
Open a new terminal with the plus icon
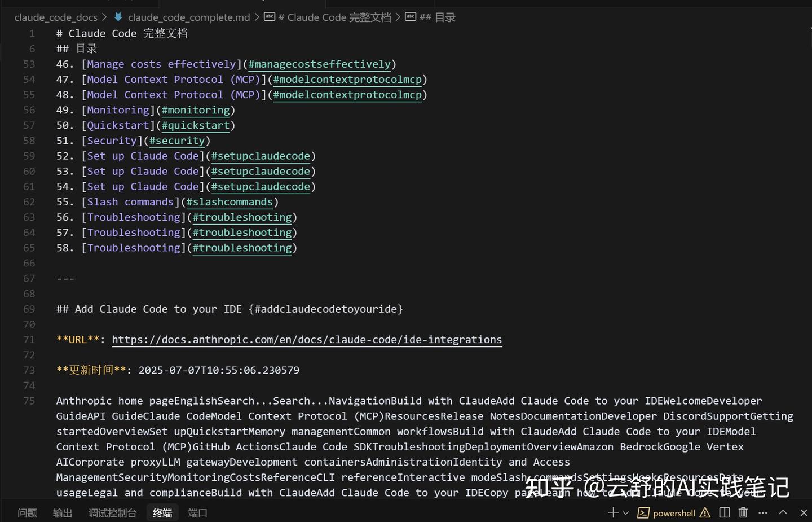(x=612, y=513)
